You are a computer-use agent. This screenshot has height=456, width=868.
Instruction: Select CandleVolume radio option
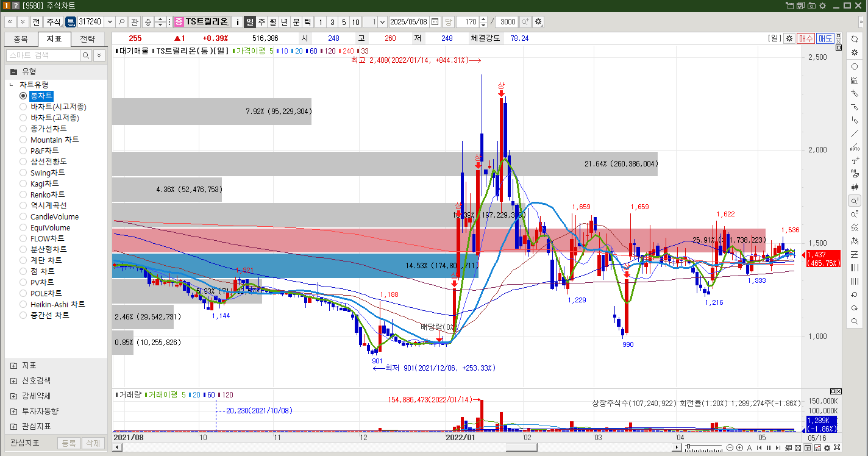click(49, 216)
